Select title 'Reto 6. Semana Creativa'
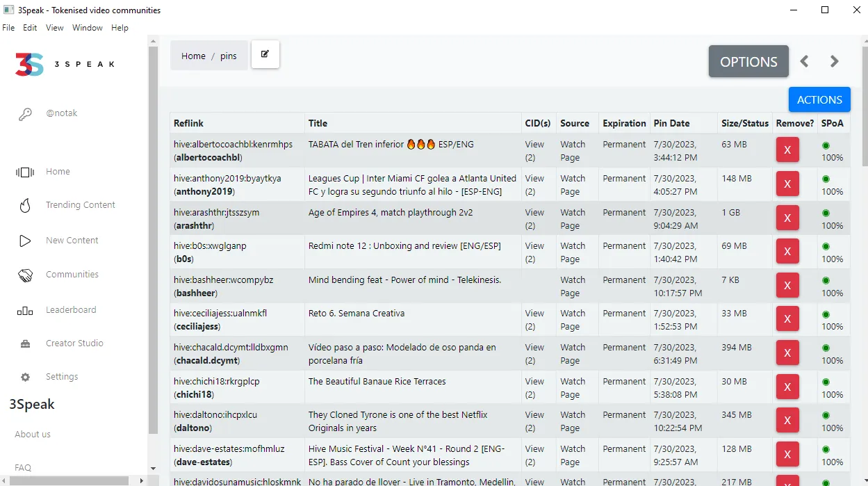Viewport: 868px width, 486px height. tap(357, 313)
